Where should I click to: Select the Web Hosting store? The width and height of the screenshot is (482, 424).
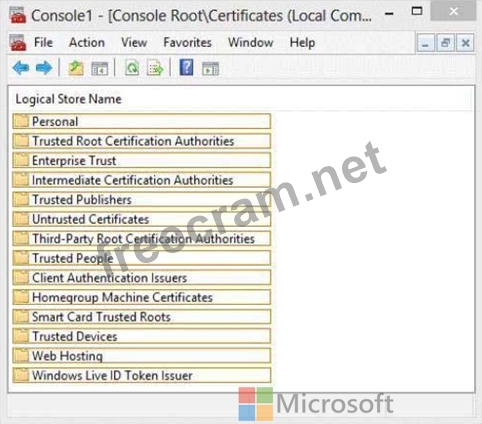(x=142, y=356)
